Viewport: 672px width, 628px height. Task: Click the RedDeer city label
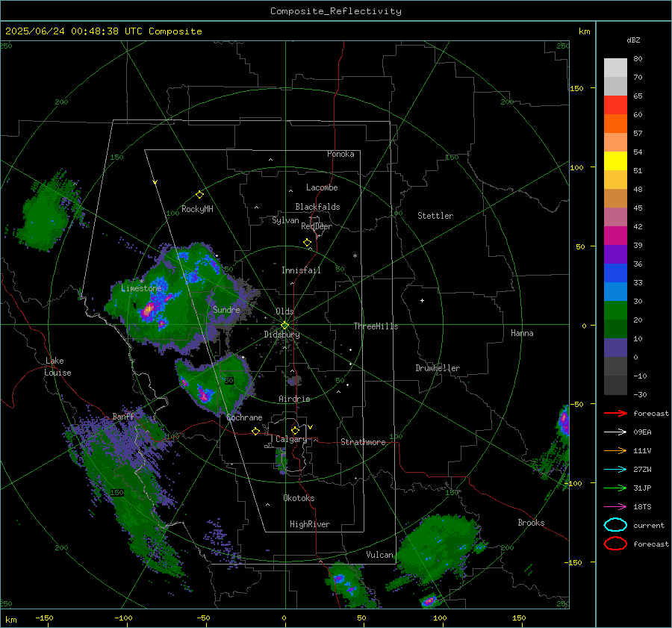(x=317, y=226)
